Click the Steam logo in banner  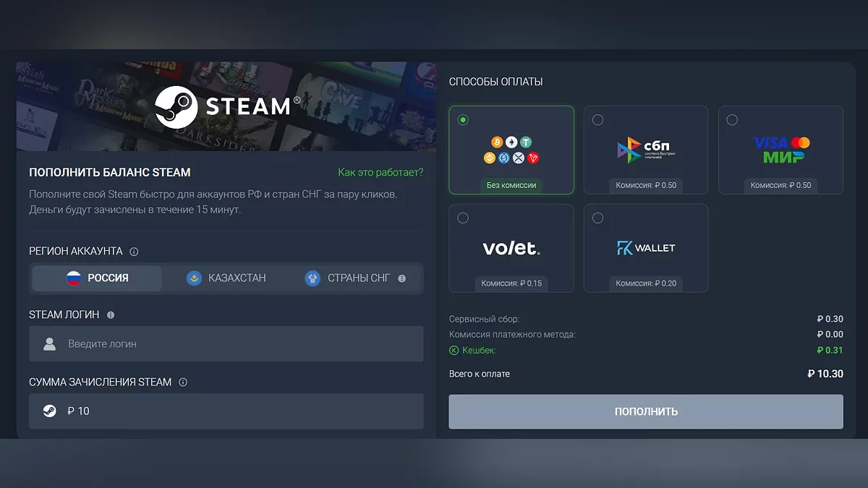(227, 106)
